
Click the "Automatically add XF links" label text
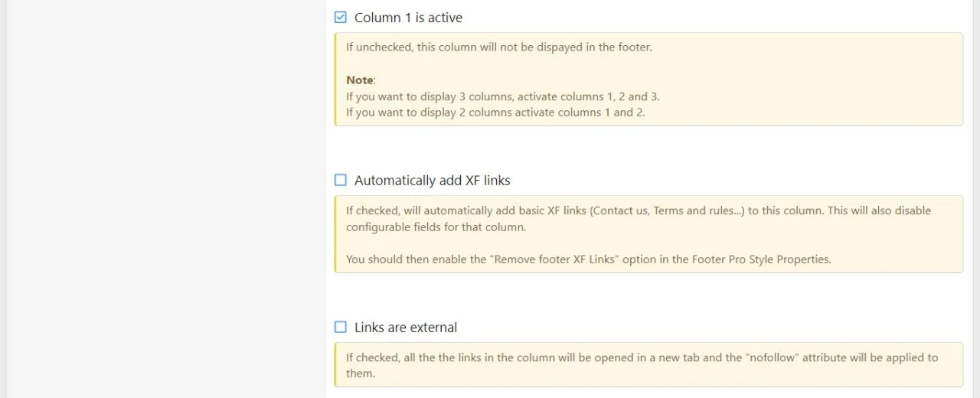pyautogui.click(x=432, y=181)
